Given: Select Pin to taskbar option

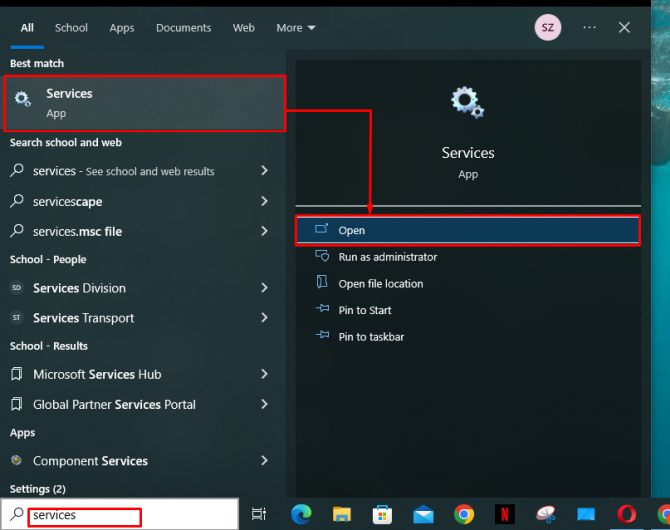Looking at the screenshot, I should click(x=371, y=337).
